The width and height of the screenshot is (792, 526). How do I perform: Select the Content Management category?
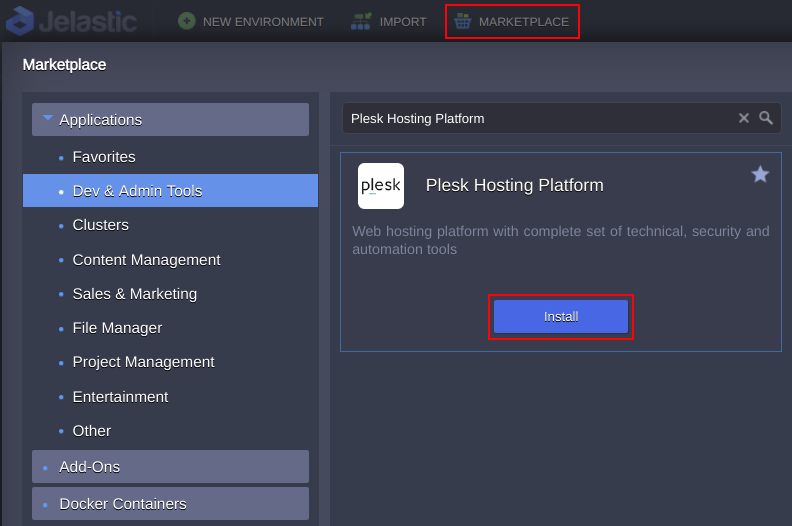coord(170,260)
